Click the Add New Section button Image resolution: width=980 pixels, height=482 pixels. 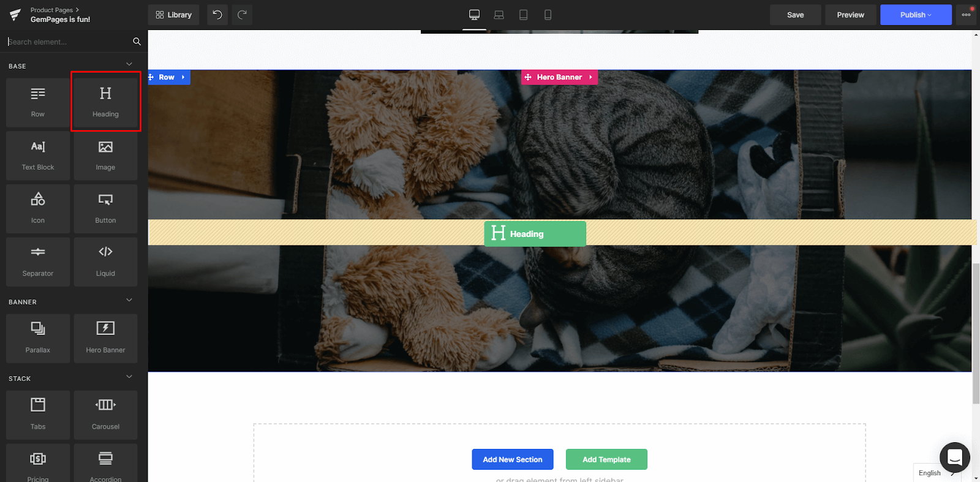[x=512, y=459]
